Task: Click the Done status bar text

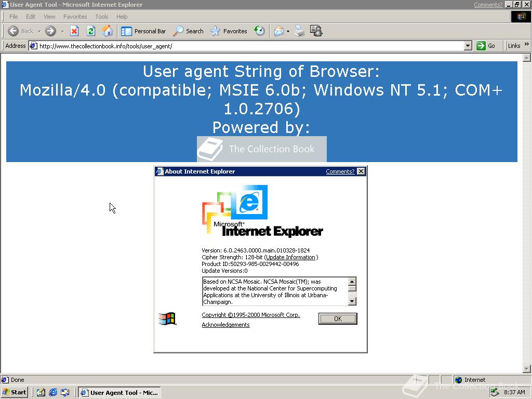Action: [17, 380]
